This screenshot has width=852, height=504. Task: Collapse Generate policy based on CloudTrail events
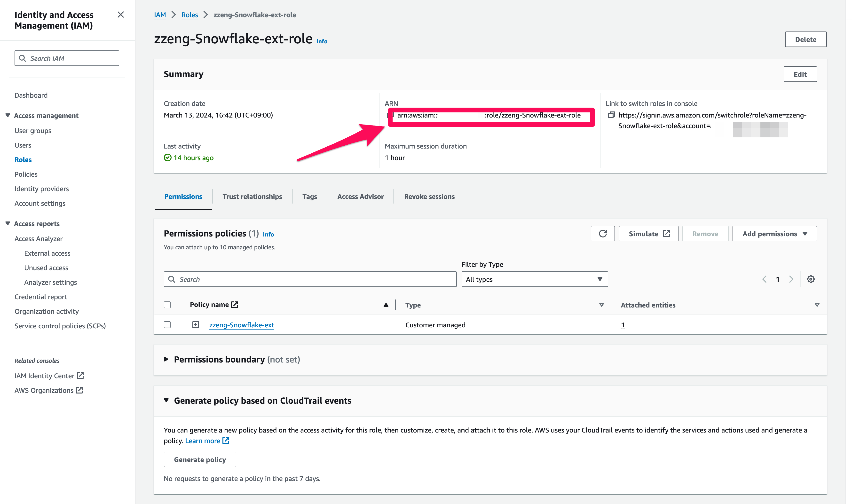[x=166, y=401]
